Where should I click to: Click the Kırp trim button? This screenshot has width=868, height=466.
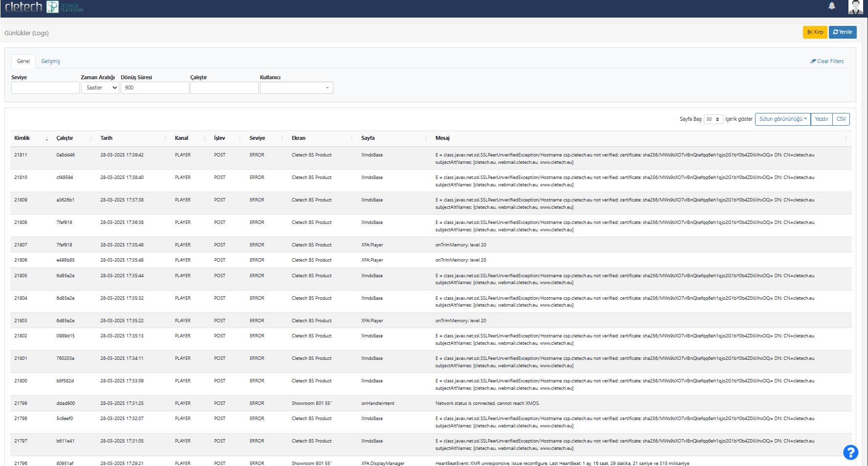click(815, 32)
